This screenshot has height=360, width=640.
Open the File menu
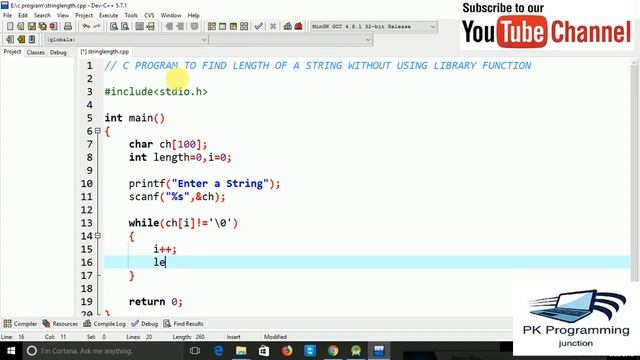tap(7, 16)
